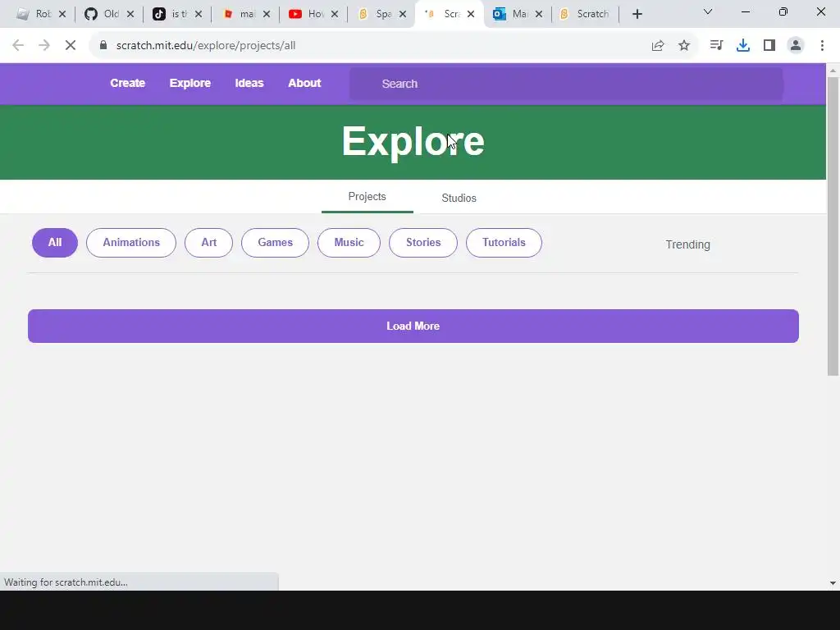Filter projects by Games
Image resolution: width=840 pixels, height=630 pixels.
pyautogui.click(x=275, y=242)
